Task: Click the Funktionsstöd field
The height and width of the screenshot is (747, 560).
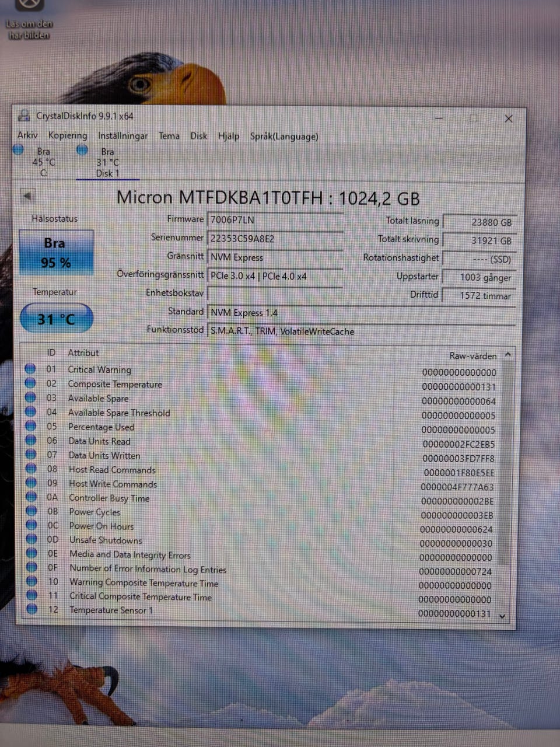Action: tap(362, 331)
